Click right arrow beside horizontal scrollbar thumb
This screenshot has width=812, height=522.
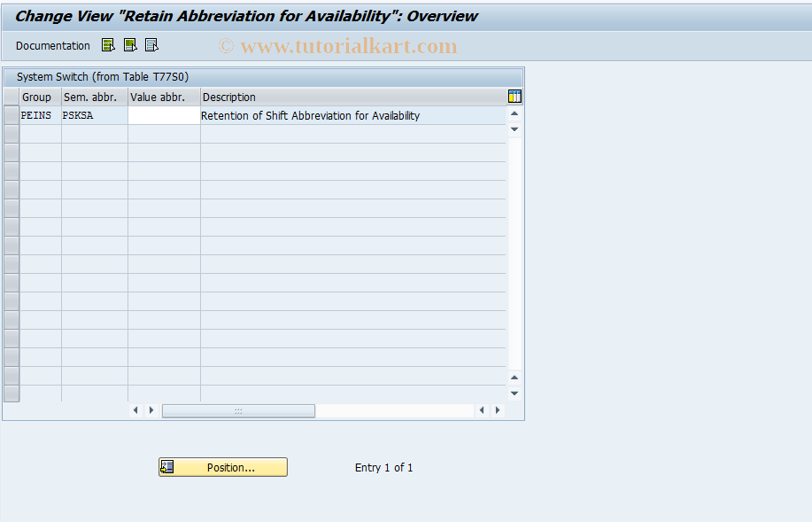point(151,410)
